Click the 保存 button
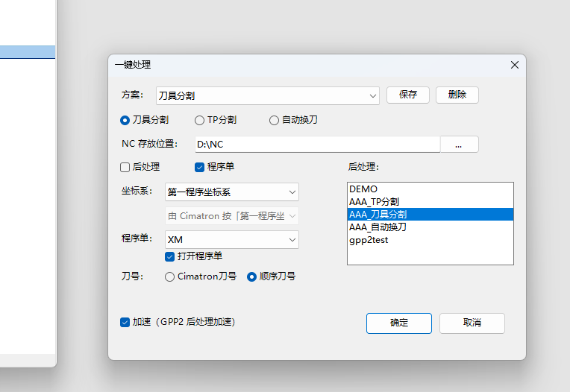This screenshot has height=392, width=570. (x=408, y=95)
